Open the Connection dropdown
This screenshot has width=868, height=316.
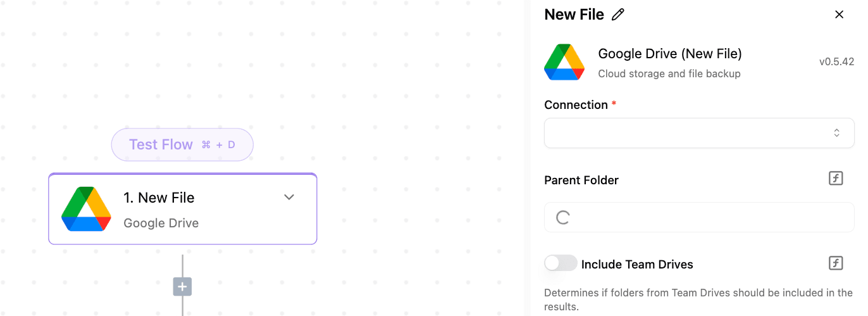point(699,133)
